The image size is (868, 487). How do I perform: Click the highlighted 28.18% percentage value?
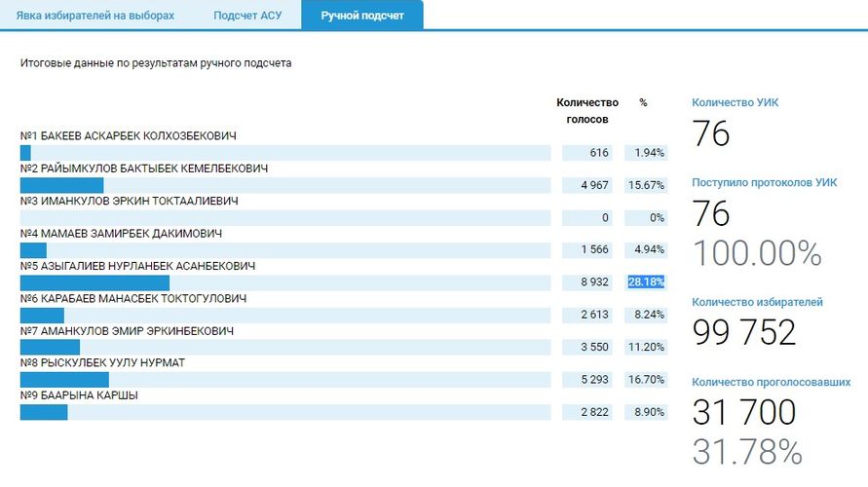pos(646,282)
